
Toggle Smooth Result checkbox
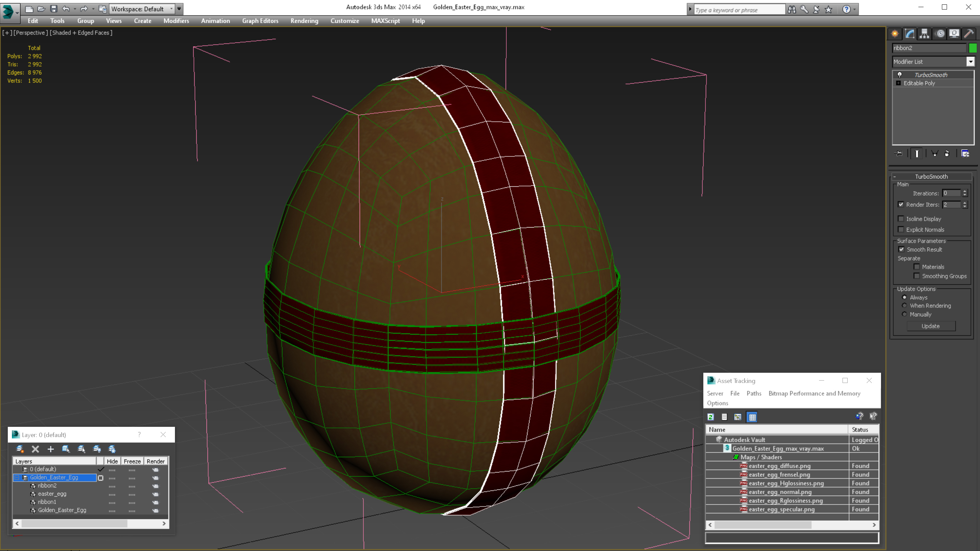tap(901, 249)
